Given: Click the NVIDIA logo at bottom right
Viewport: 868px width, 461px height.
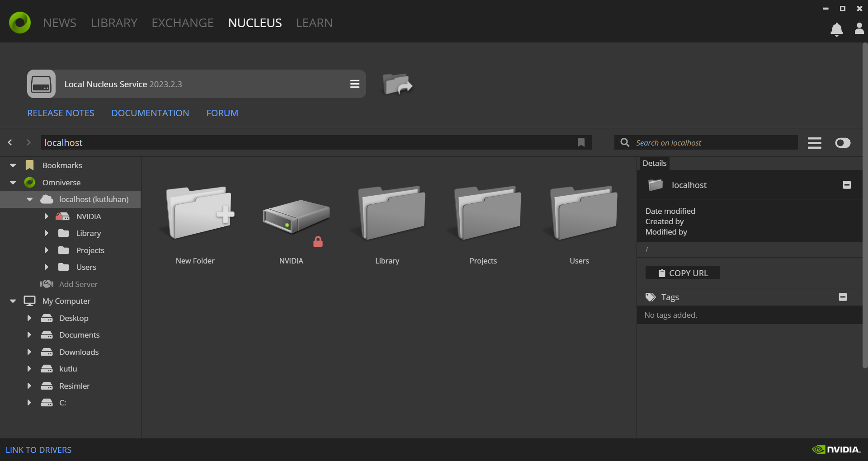Looking at the screenshot, I should point(836,449).
